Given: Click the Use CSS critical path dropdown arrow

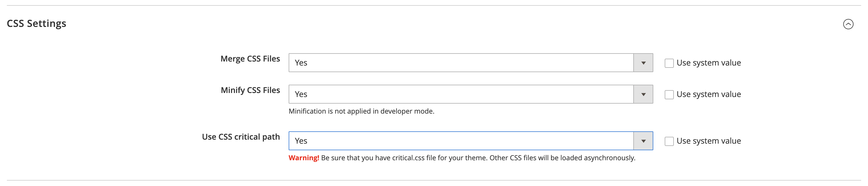Looking at the screenshot, I should point(643,141).
